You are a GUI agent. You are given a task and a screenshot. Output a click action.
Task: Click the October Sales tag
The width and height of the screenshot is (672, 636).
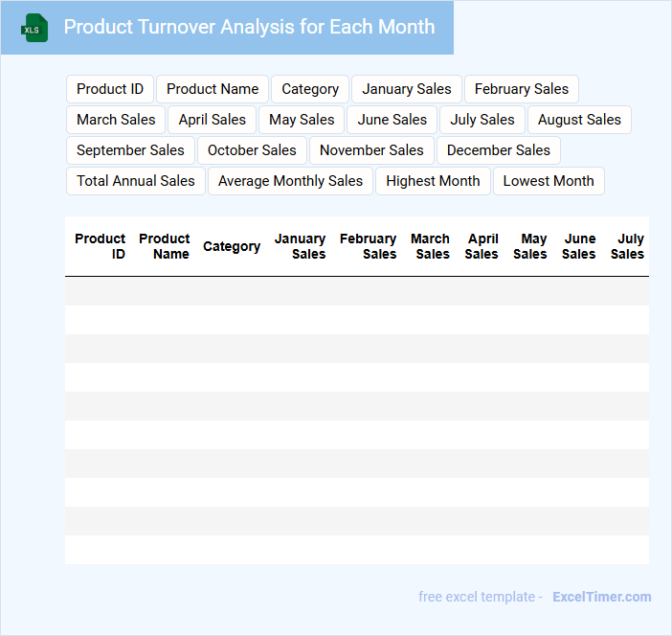coord(252,150)
